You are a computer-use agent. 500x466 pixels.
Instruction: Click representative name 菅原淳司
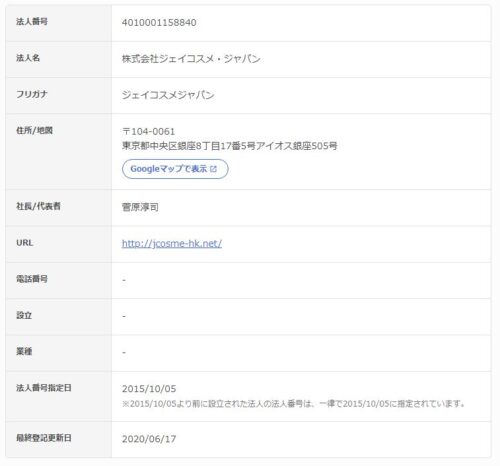[140, 207]
